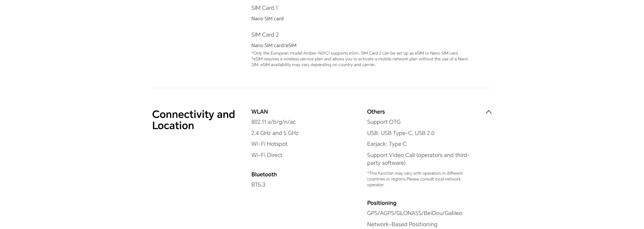This screenshot has width=644, height=229.
Task: Collapse the Connectivity and Location section chevron
Action: click(x=488, y=112)
